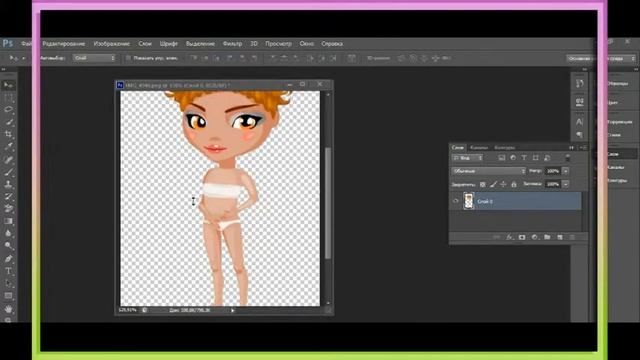Open the 'Выделение' menu

200,44
